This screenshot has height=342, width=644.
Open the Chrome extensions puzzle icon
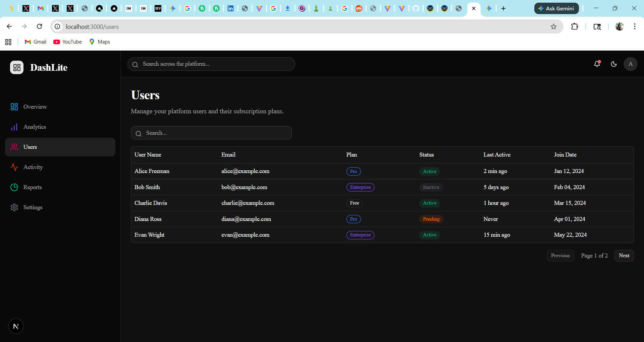coord(574,26)
